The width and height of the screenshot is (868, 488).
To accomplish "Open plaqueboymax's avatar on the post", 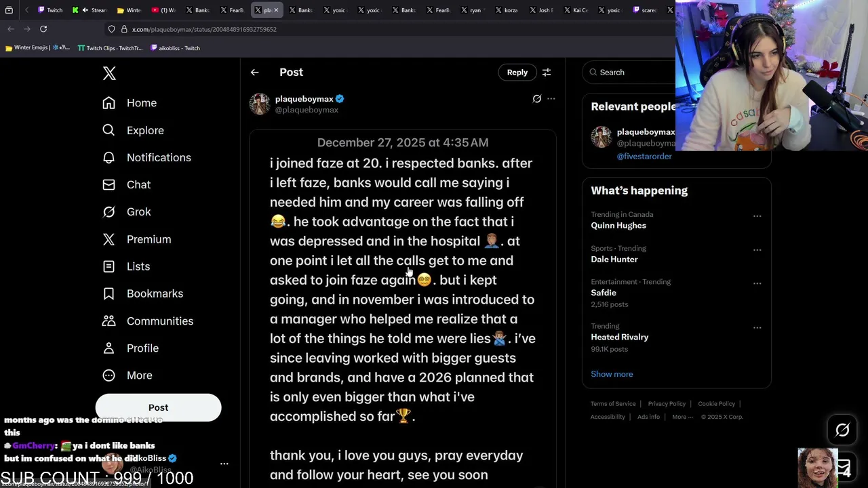I will click(x=260, y=104).
